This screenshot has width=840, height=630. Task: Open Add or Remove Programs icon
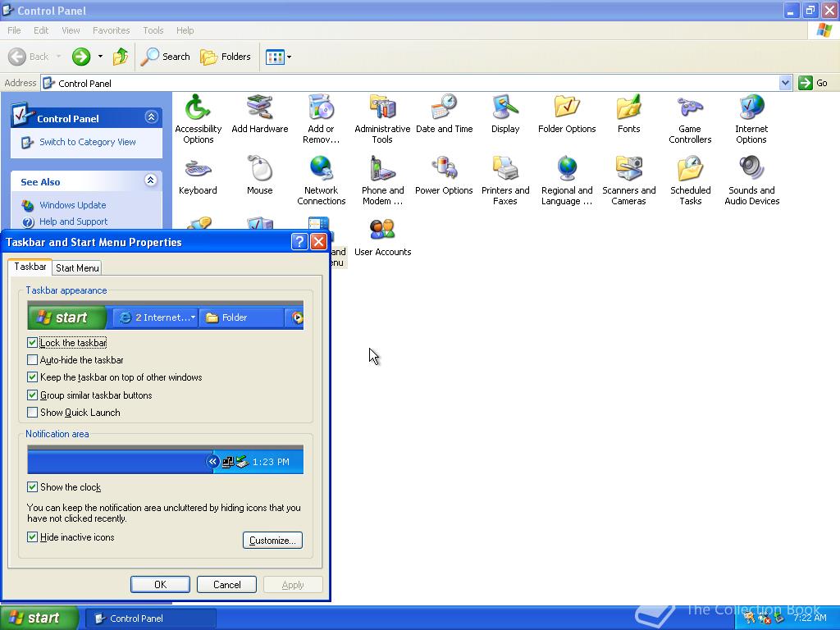click(321, 119)
